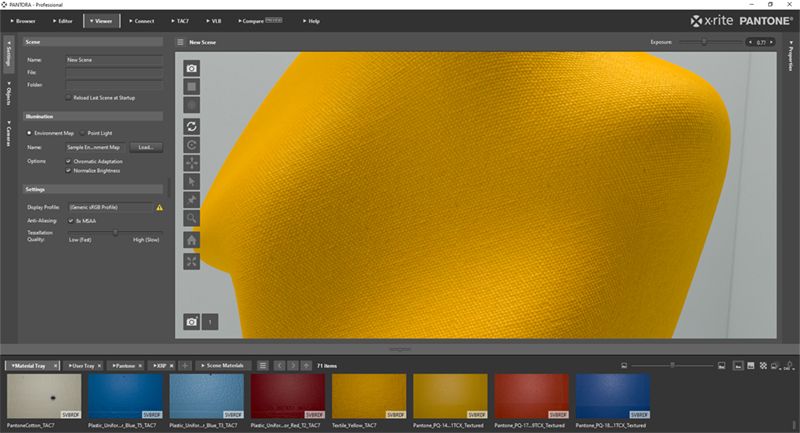Adjust the thumbnail size slider

click(672, 366)
